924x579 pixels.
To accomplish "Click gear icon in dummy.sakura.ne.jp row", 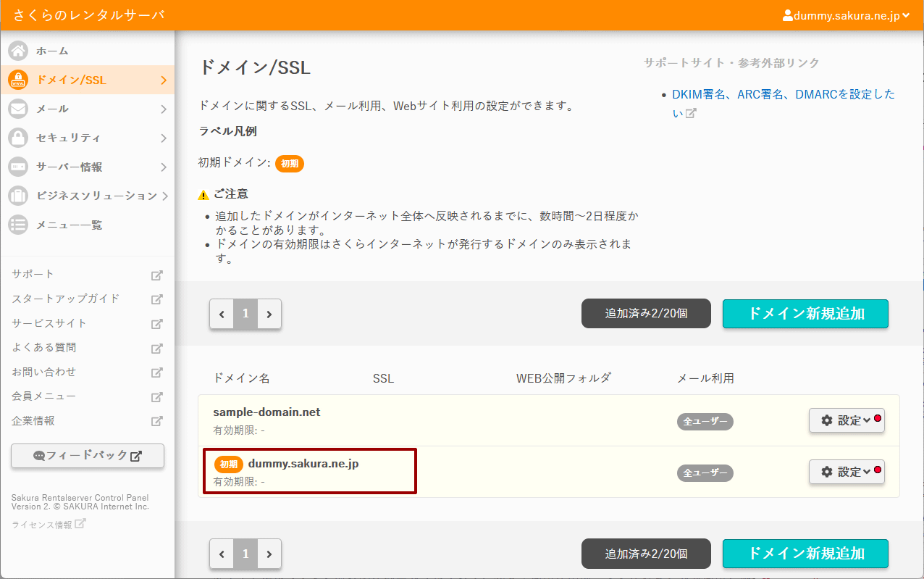I will click(x=827, y=472).
